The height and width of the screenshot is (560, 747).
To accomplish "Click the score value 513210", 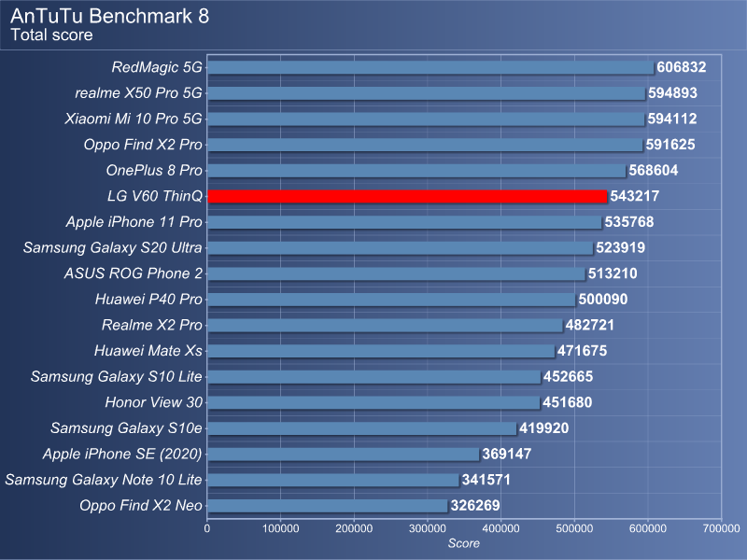I will click(x=613, y=273).
